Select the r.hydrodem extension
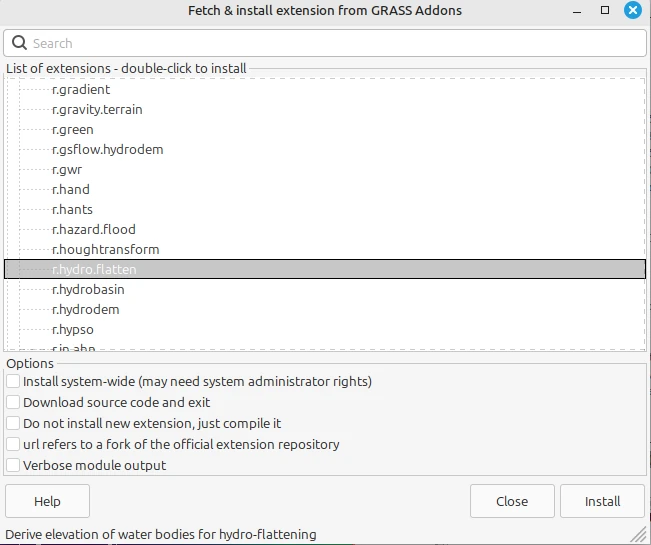Viewport: 651px width, 545px height. click(86, 309)
